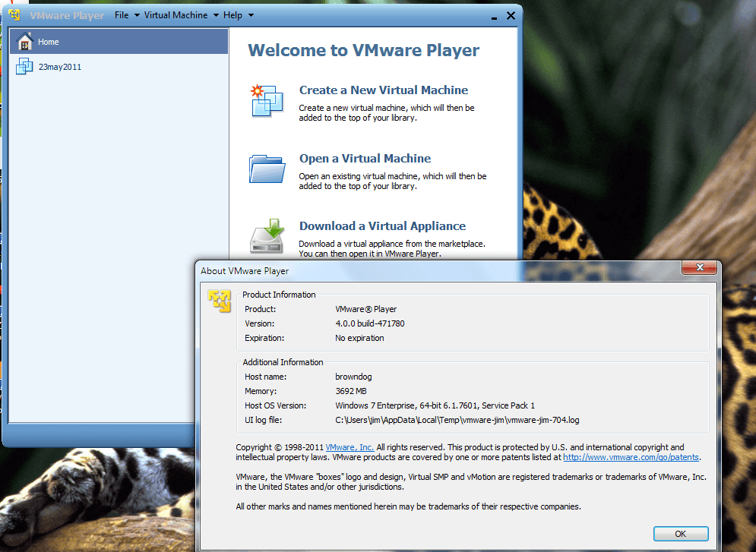Click the VMware boxes logo in About dialog
The width and height of the screenshot is (756, 552).
(x=220, y=301)
